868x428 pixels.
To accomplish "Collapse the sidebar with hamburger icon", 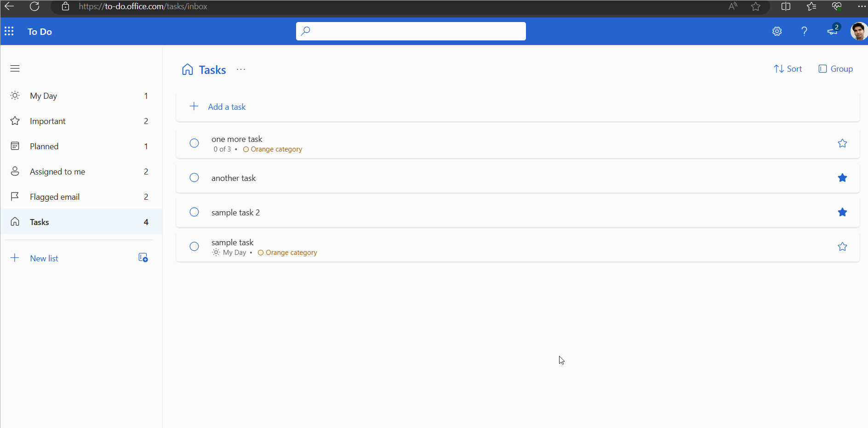I will point(15,68).
